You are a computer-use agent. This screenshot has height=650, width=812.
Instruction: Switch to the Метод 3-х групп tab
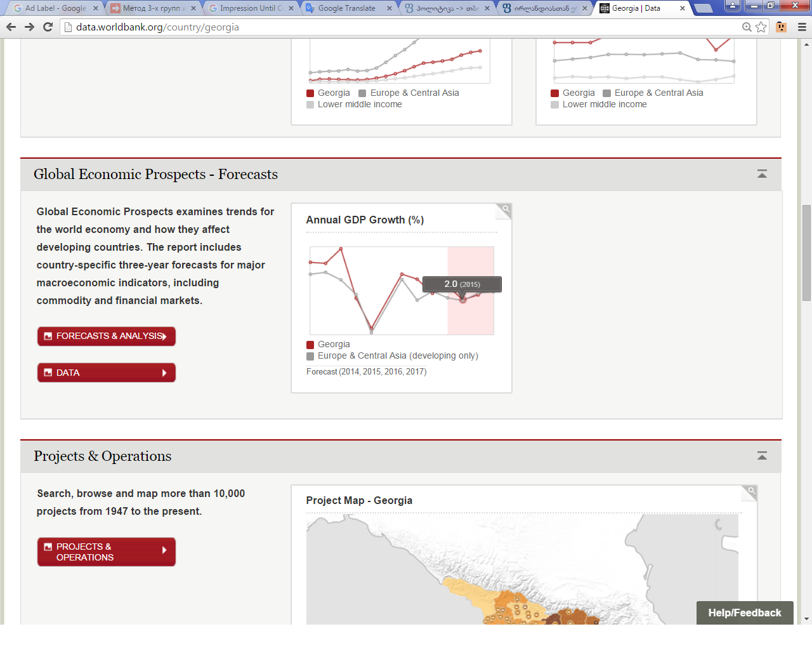pos(152,8)
